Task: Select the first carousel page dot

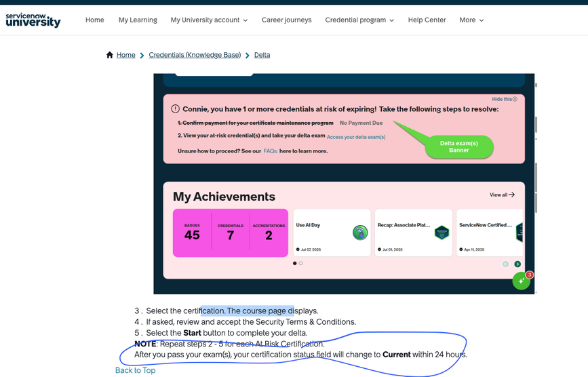Action: [x=295, y=264]
